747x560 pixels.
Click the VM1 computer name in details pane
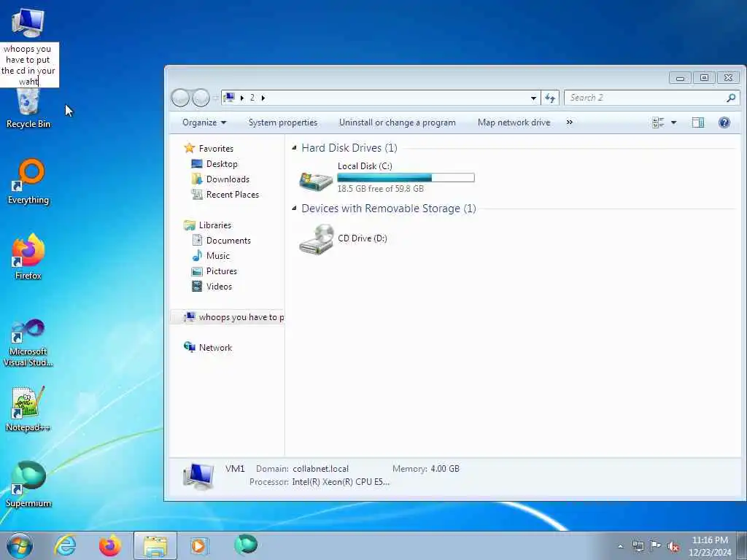click(235, 469)
